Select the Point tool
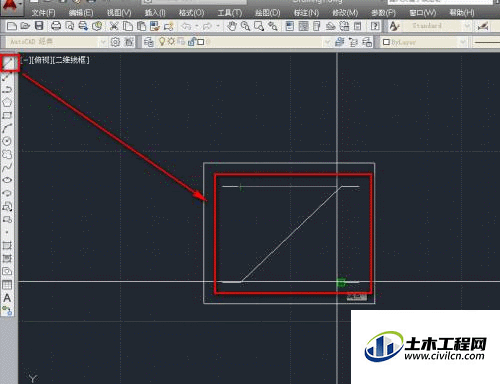The width and height of the screenshot is (500, 384). (7, 232)
